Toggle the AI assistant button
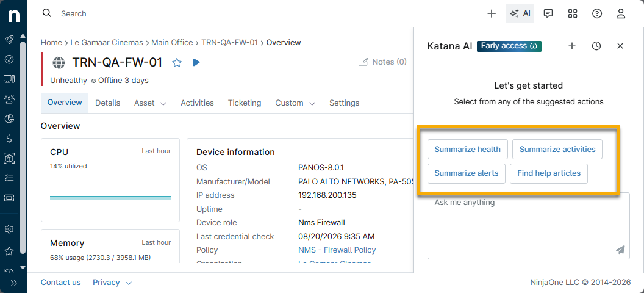 tap(520, 13)
